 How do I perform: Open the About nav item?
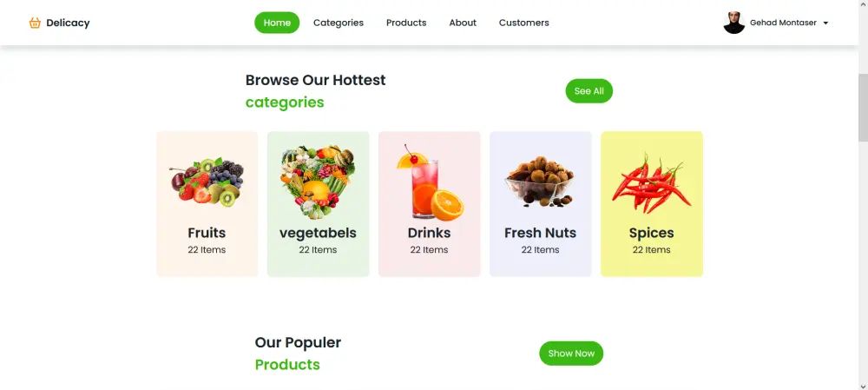pos(463,23)
